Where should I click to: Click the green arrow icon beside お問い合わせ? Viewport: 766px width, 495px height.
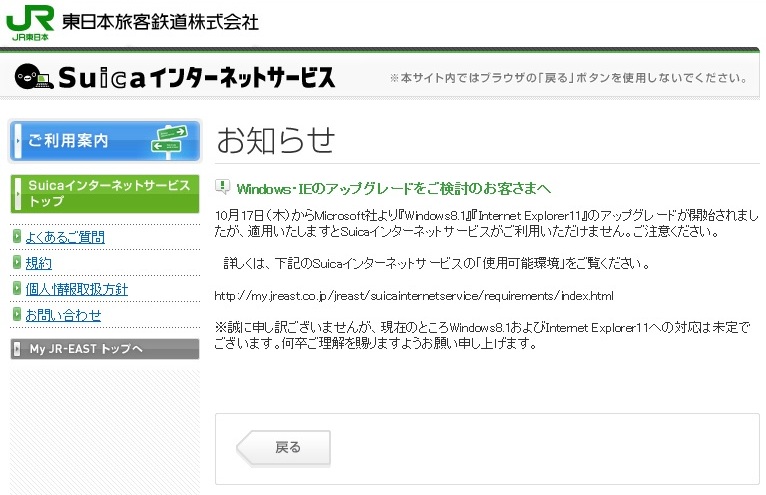pos(17,314)
